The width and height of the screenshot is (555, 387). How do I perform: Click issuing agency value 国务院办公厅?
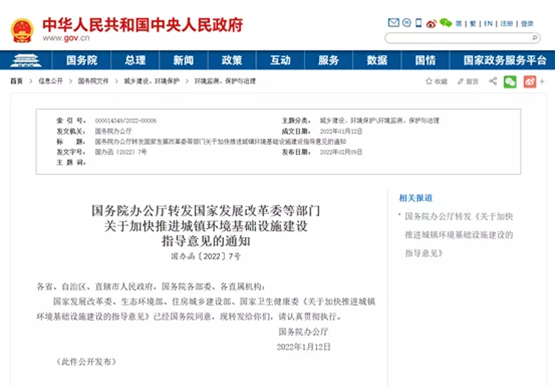pyautogui.click(x=113, y=131)
